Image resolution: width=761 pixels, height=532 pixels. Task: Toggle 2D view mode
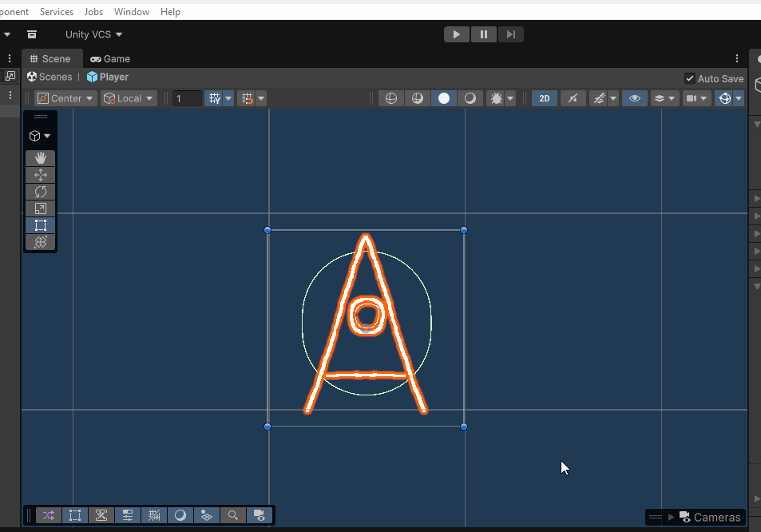544,98
